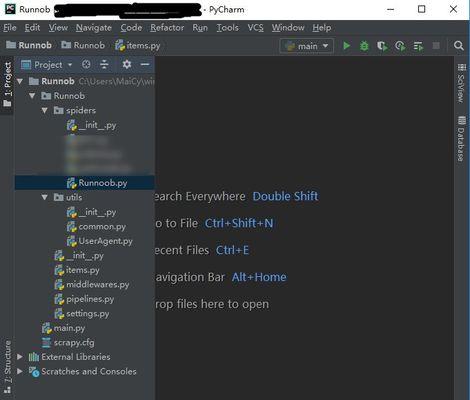Collapse all using the Project panel icon
Image resolution: width=470 pixels, height=400 pixels.
pyautogui.click(x=104, y=64)
